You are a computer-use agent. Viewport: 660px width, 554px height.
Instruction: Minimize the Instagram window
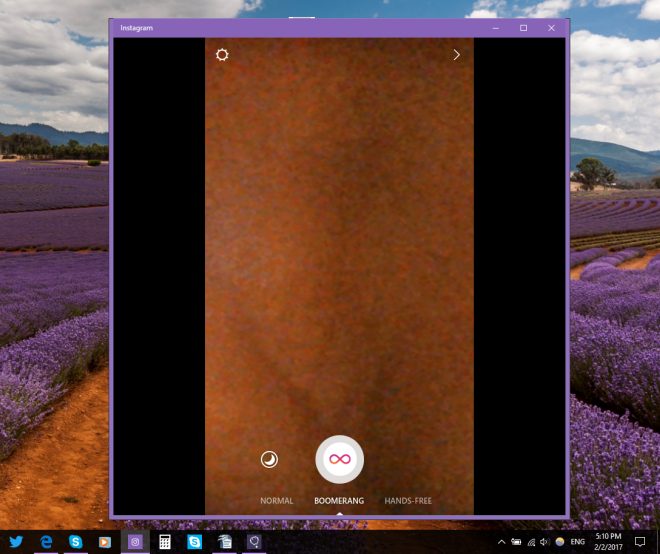point(496,28)
